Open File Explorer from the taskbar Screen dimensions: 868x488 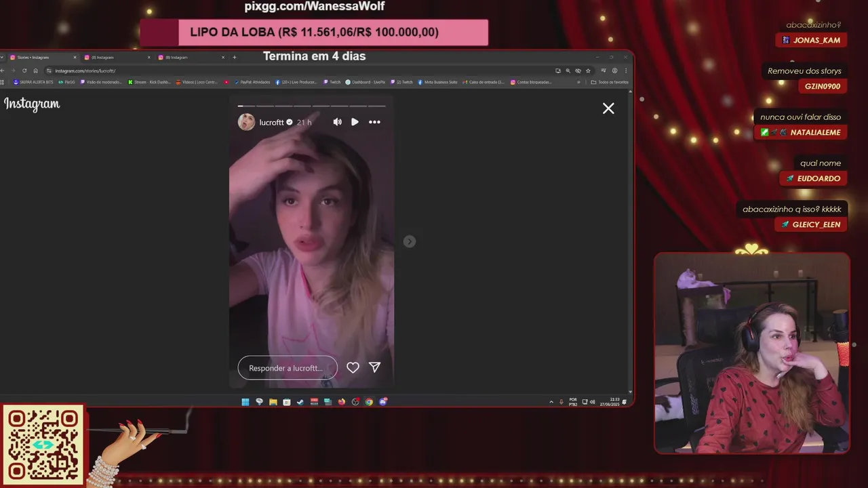click(273, 402)
